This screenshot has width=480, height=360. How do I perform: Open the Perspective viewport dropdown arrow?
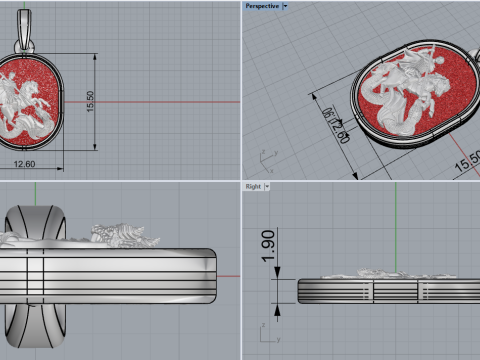coord(285,6)
